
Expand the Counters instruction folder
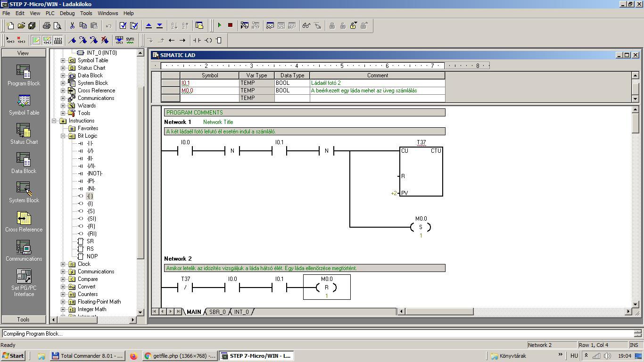click(63, 294)
